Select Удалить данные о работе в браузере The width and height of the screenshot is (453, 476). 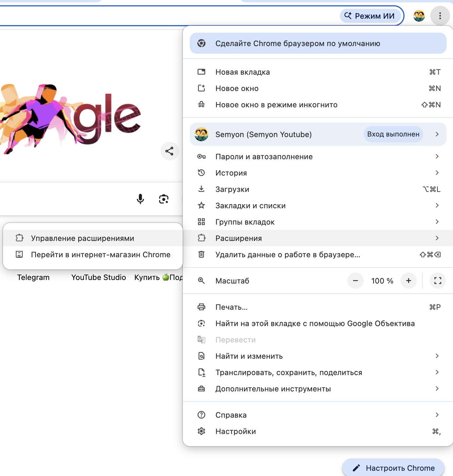point(318,255)
